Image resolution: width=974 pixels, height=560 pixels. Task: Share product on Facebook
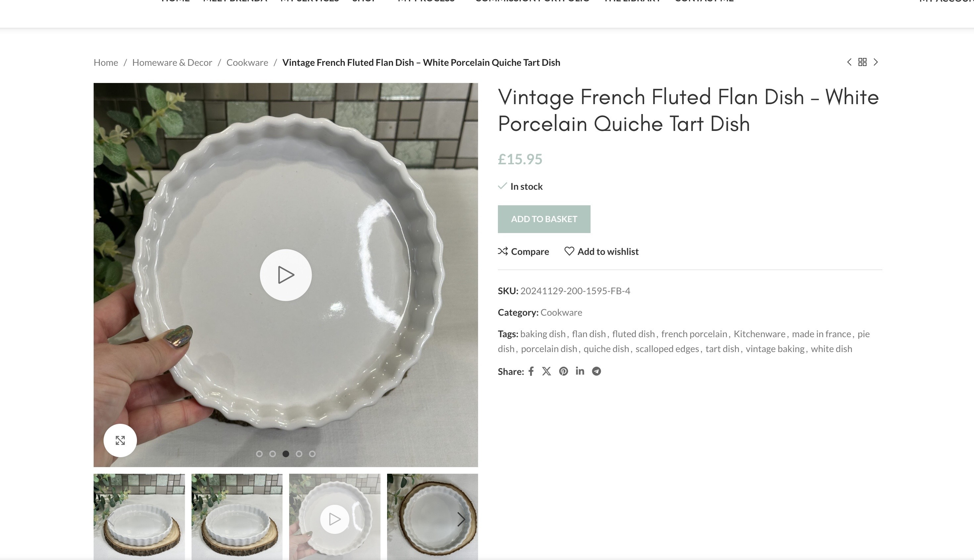click(531, 371)
